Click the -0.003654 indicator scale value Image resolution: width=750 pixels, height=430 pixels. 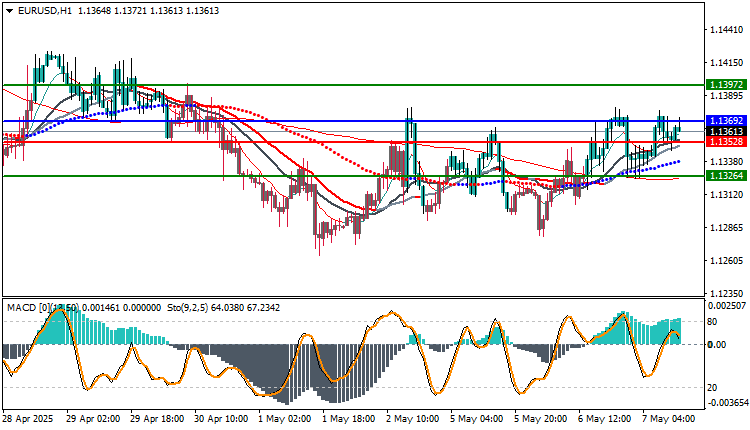tap(727, 403)
